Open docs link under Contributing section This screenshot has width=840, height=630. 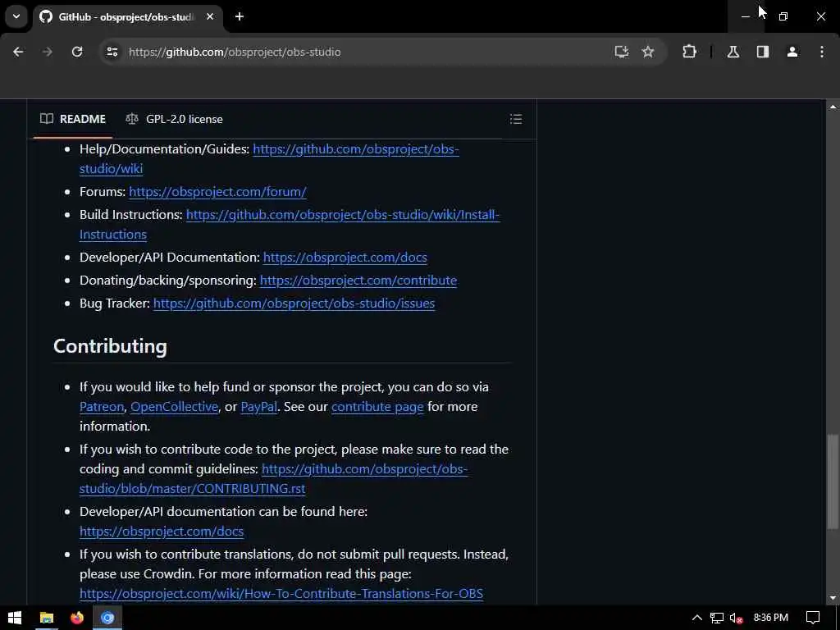162,531
